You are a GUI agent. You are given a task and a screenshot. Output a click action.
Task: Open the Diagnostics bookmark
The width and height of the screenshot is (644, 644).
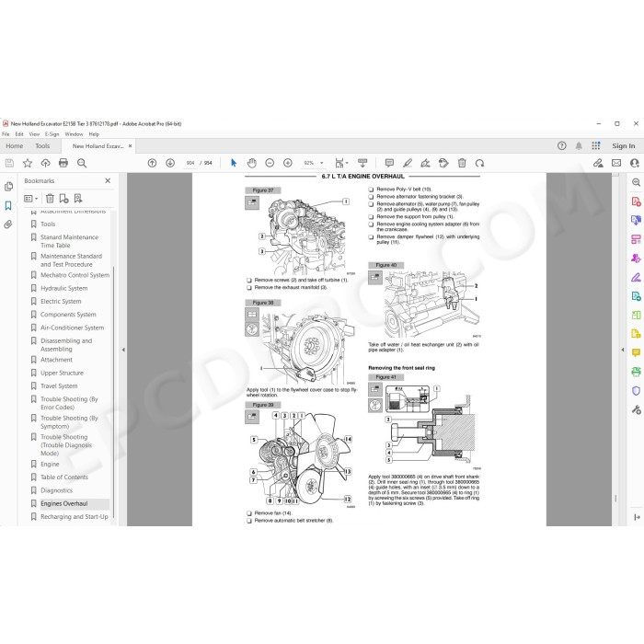[x=56, y=490]
